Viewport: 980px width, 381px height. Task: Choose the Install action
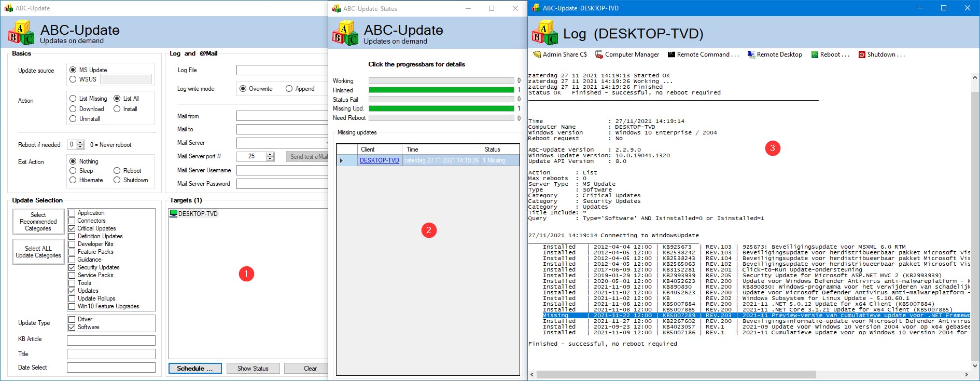[x=117, y=109]
